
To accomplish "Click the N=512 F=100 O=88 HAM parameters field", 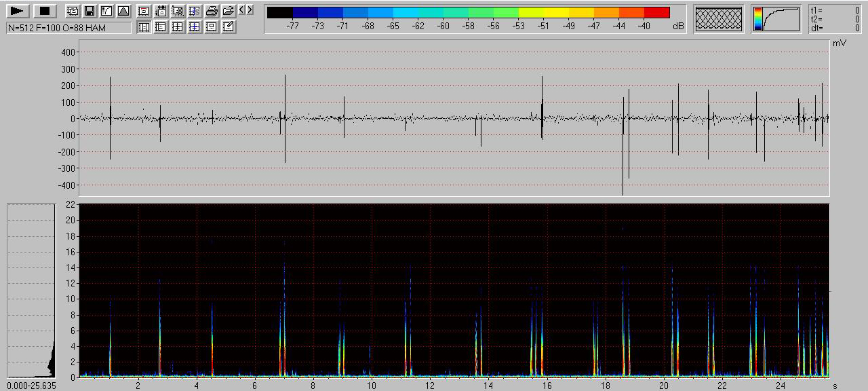I will (x=68, y=28).
